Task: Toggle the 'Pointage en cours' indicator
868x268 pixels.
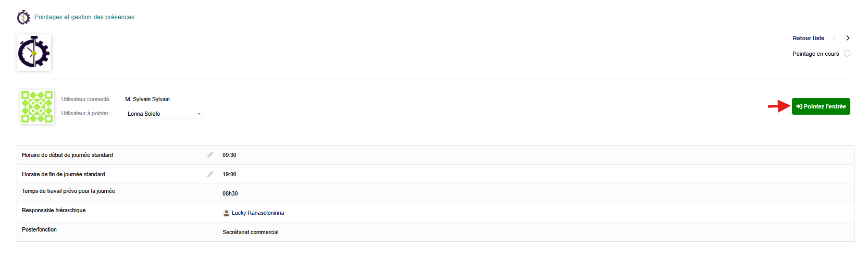Action: click(847, 53)
